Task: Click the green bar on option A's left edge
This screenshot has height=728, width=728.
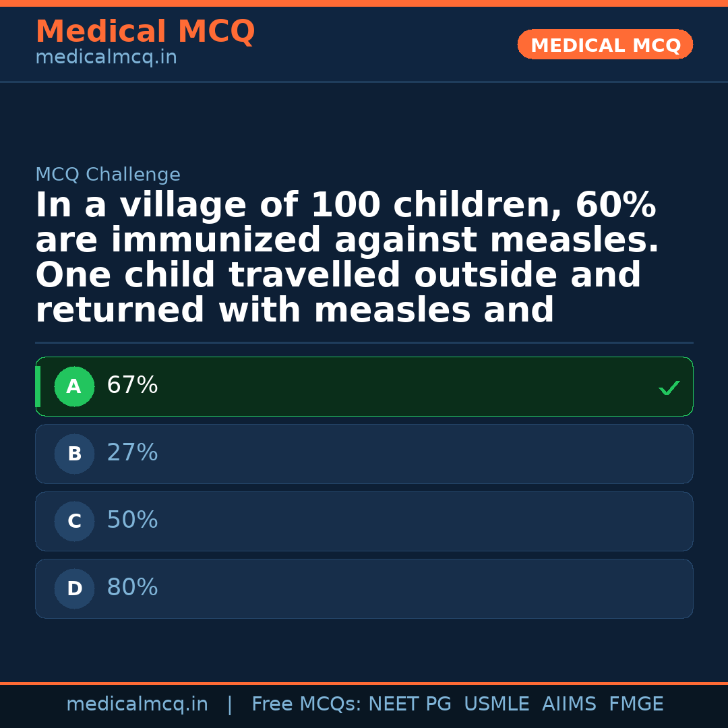Action: tap(38, 386)
